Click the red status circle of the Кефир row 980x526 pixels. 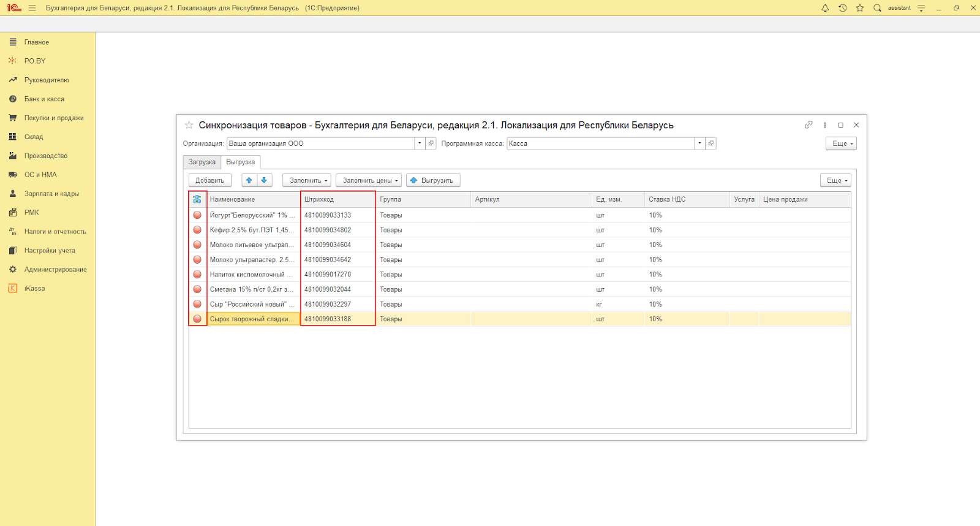[197, 230]
